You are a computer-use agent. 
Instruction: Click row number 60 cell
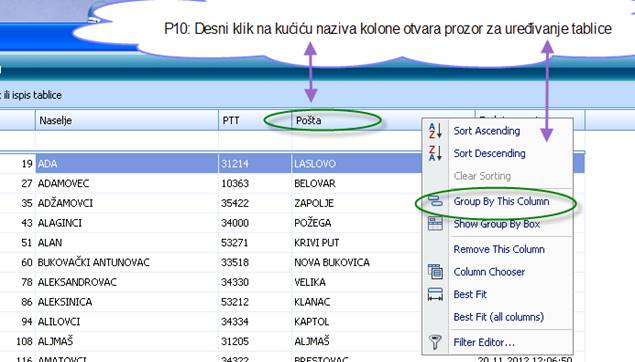pos(17,262)
